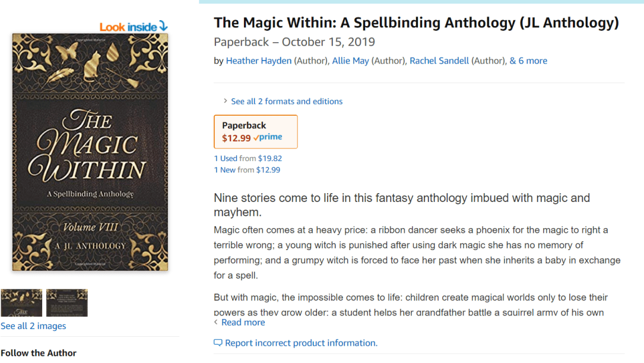View 1 Used from $19.82 offer
Image resolution: width=644 pixels, height=363 pixels.
click(248, 159)
